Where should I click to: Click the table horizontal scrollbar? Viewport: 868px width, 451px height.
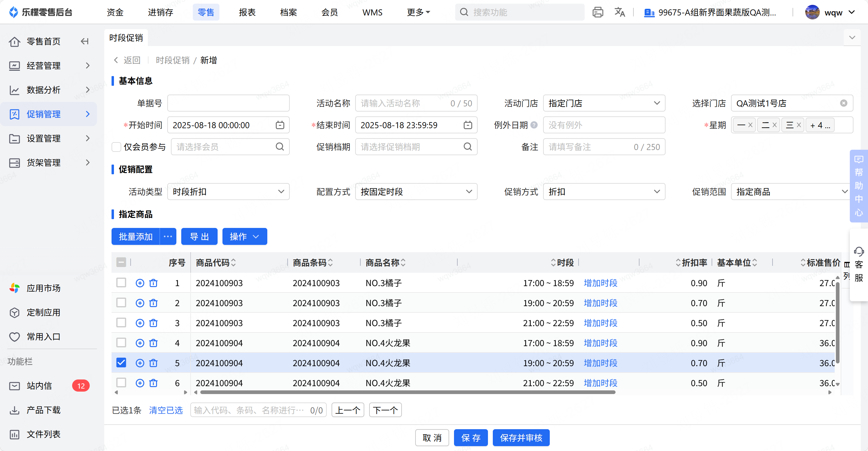click(408, 392)
